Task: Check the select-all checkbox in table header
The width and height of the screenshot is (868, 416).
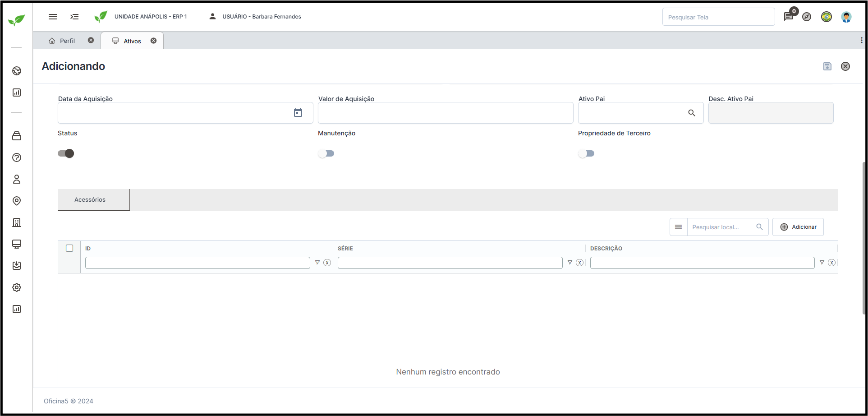Action: click(x=69, y=248)
